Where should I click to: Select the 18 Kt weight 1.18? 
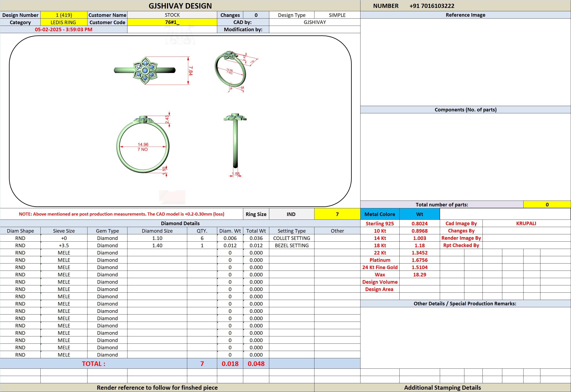[420, 246]
